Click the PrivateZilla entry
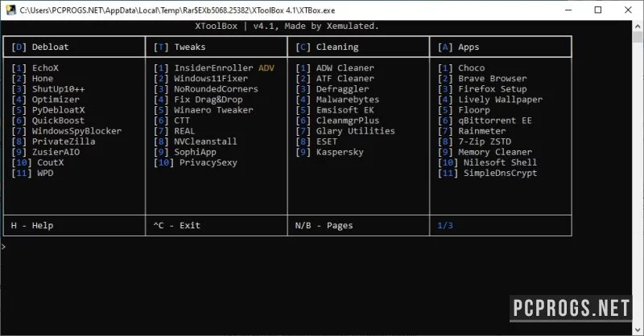Viewport: 644px width, 336px height. (53, 141)
